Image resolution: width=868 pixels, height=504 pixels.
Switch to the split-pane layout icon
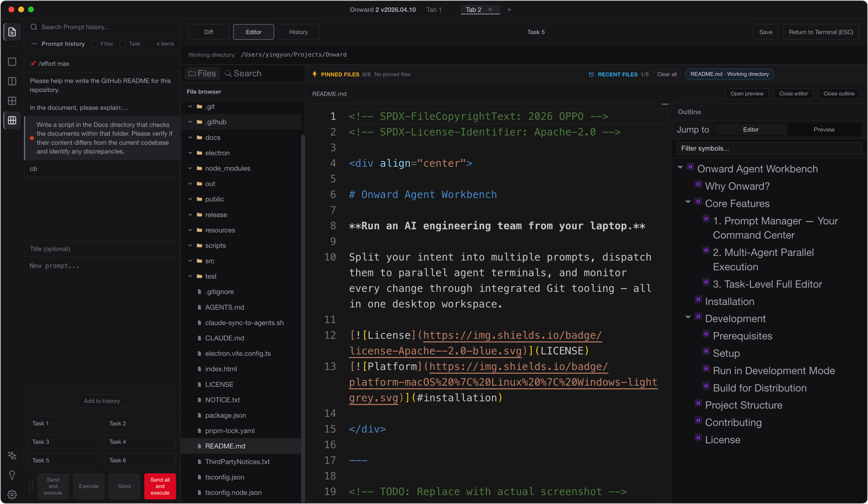[x=12, y=81]
